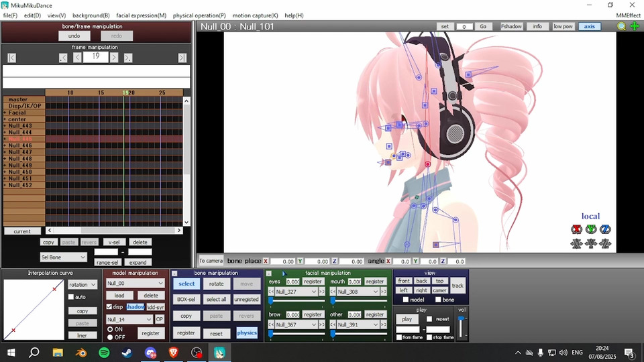Open File Explorer from the taskbar
Image resolution: width=644 pixels, height=362 pixels.
58,353
